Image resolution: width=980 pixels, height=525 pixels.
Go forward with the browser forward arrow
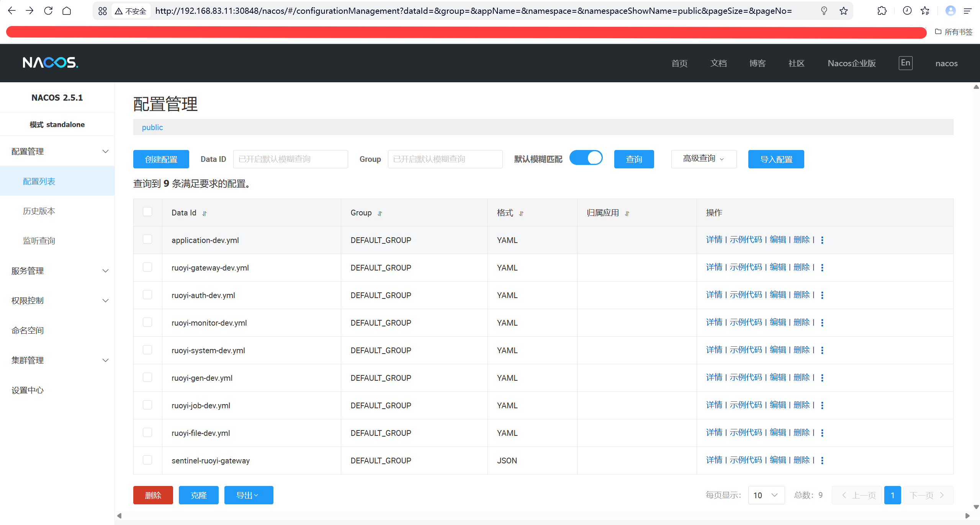(29, 11)
